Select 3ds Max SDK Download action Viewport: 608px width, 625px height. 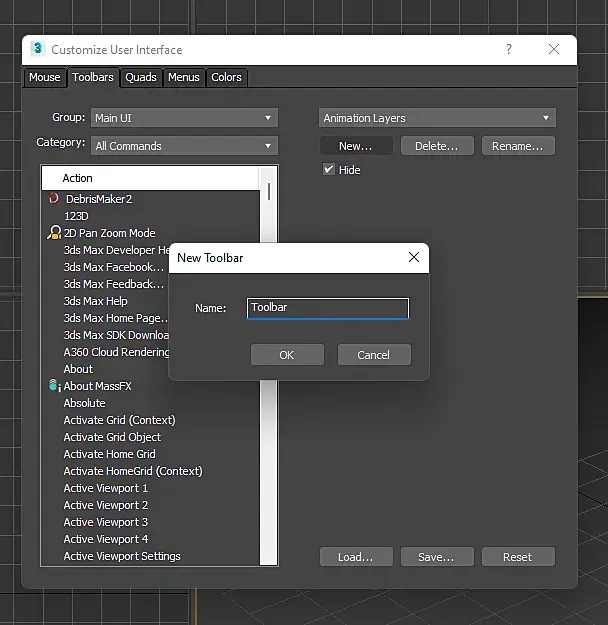(x=116, y=335)
